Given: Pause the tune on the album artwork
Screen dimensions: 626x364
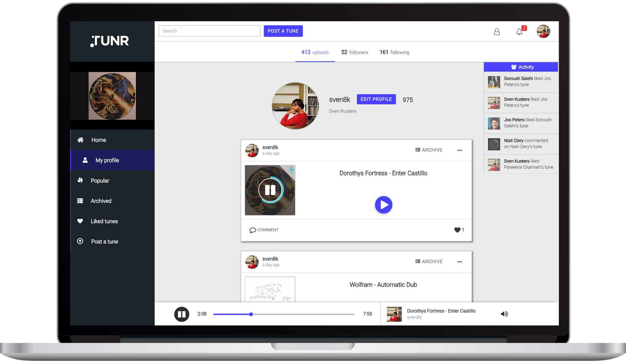Looking at the screenshot, I should 270,190.
